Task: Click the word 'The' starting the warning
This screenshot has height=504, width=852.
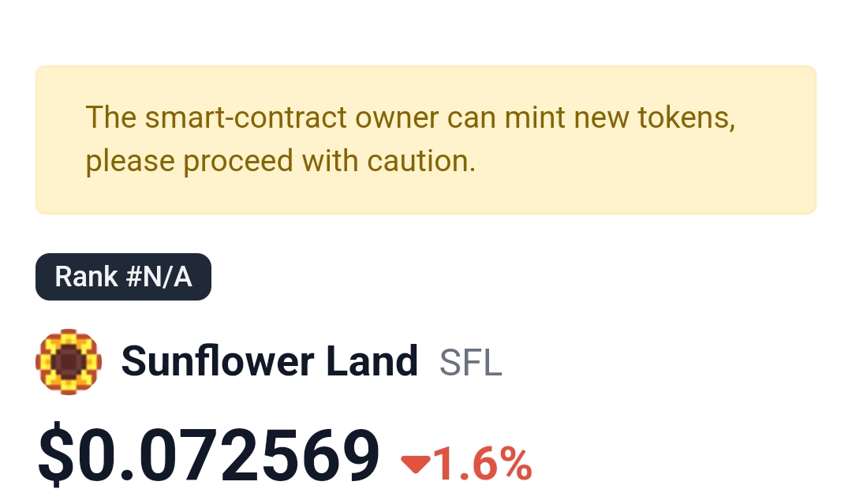Action: click(x=111, y=118)
